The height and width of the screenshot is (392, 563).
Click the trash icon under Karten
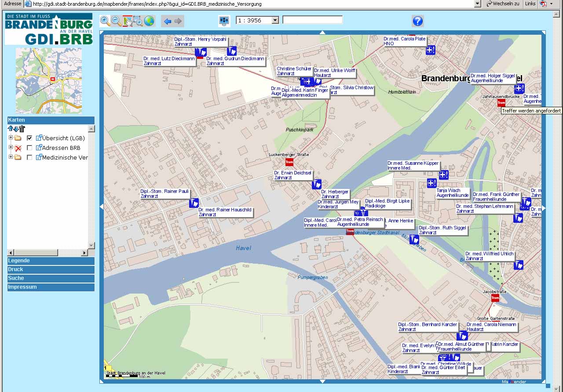[22, 129]
